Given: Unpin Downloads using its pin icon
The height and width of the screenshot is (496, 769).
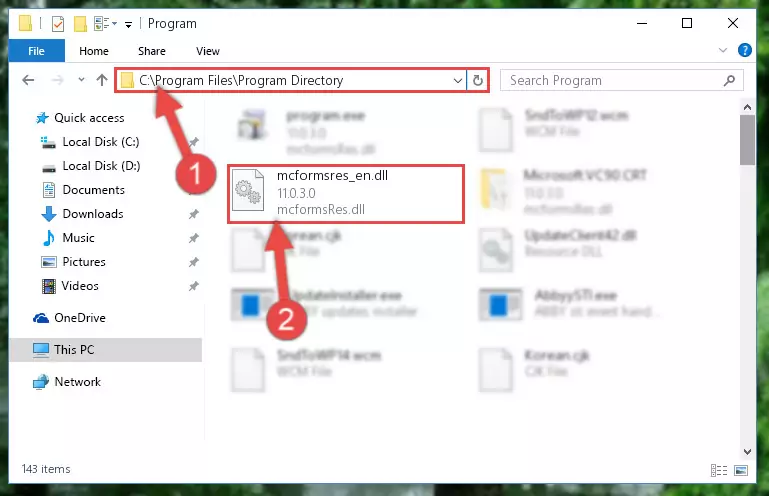Looking at the screenshot, I should tap(194, 214).
